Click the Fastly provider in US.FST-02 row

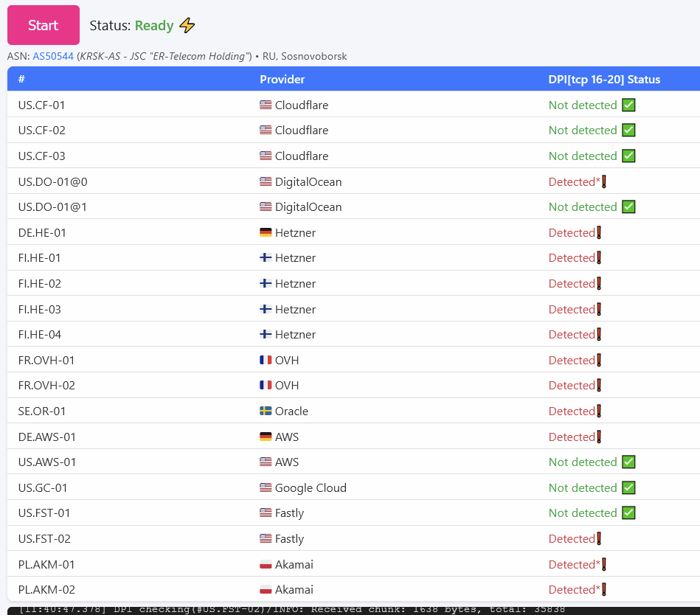tap(289, 538)
